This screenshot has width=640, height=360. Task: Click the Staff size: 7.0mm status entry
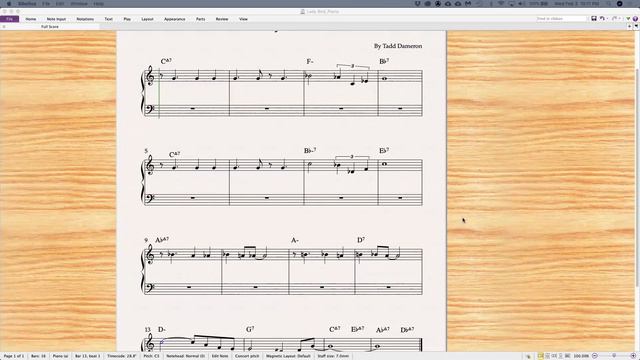[x=333, y=356]
